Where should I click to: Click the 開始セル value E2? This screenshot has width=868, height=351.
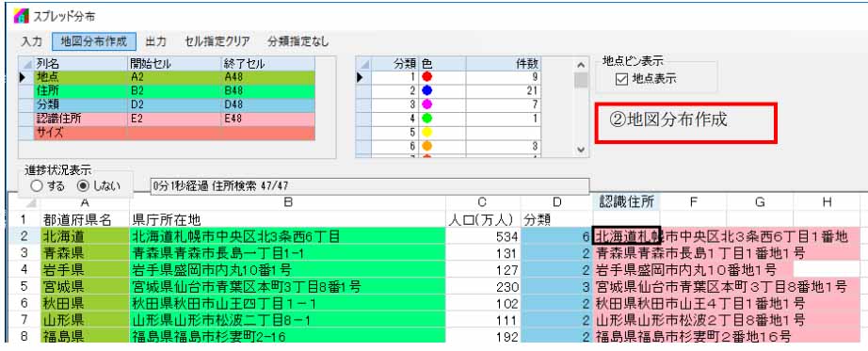174,119
